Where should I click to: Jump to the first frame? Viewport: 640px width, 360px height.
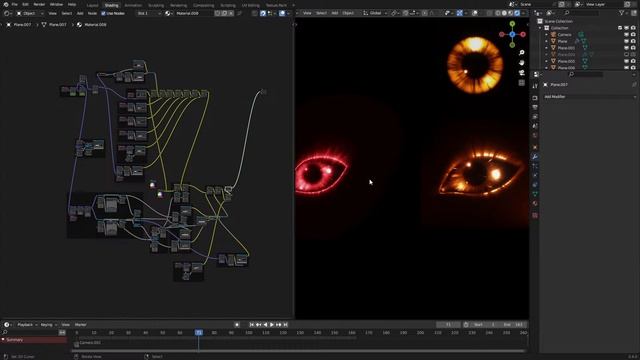251,324
